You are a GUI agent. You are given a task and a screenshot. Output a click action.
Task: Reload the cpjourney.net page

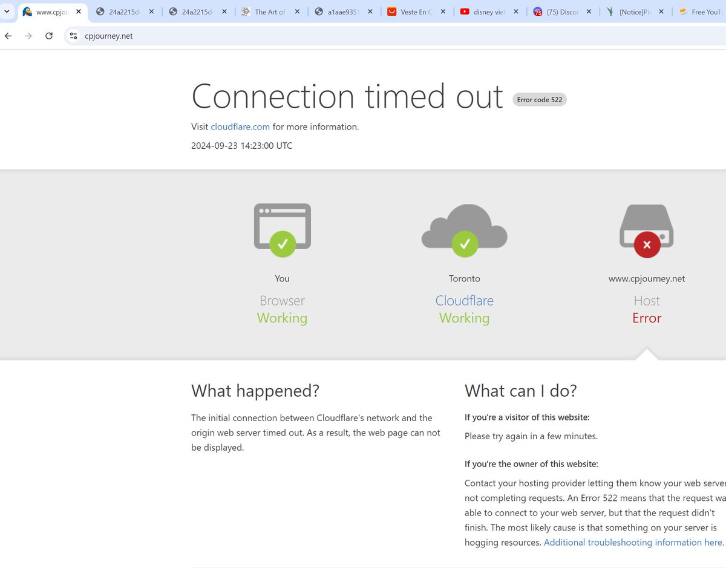coord(49,36)
